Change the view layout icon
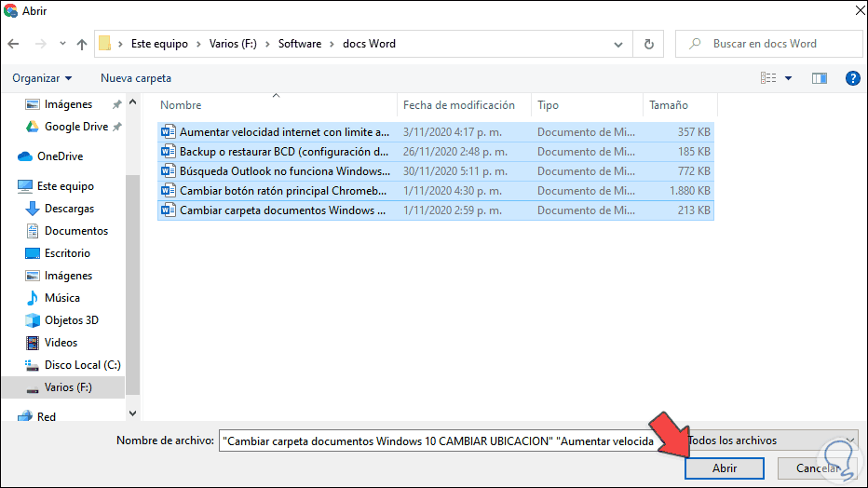 [x=768, y=78]
